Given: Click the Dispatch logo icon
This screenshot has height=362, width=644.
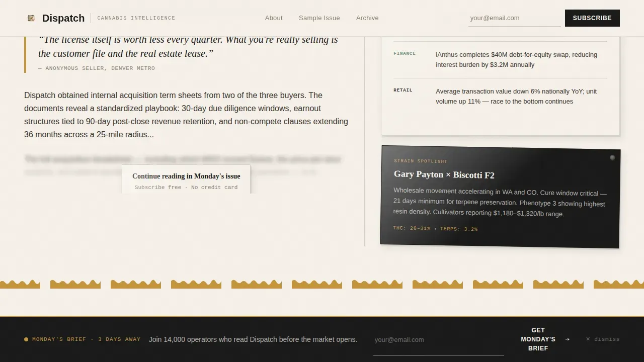Looking at the screenshot, I should point(31,18).
